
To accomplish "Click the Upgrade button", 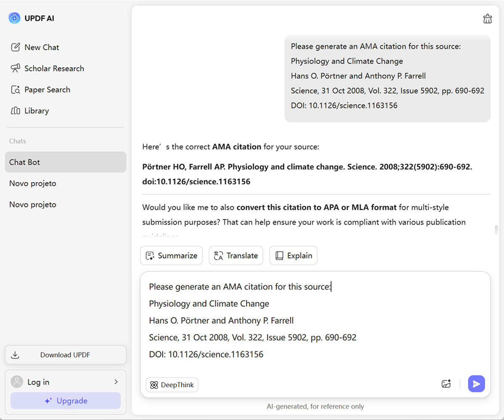I will tap(66, 401).
